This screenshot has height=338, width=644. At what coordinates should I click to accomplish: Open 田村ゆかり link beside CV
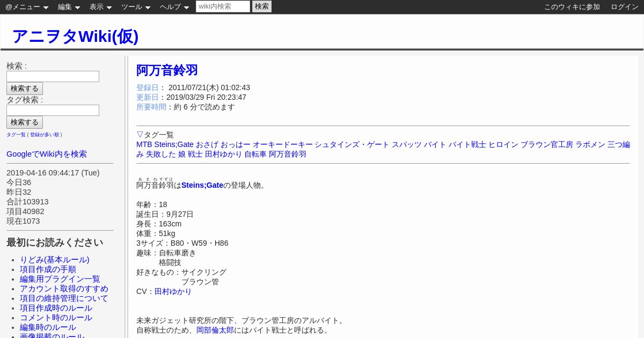[173, 291]
